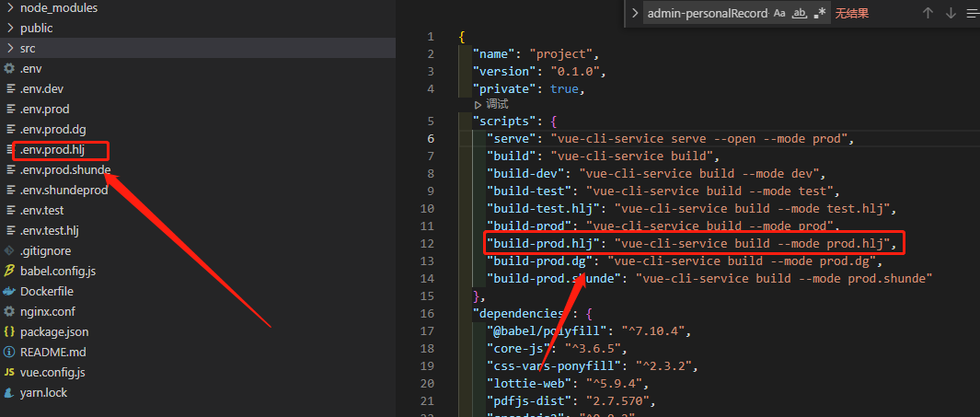
Task: Click the "serve" script line
Action: [x=670, y=139]
